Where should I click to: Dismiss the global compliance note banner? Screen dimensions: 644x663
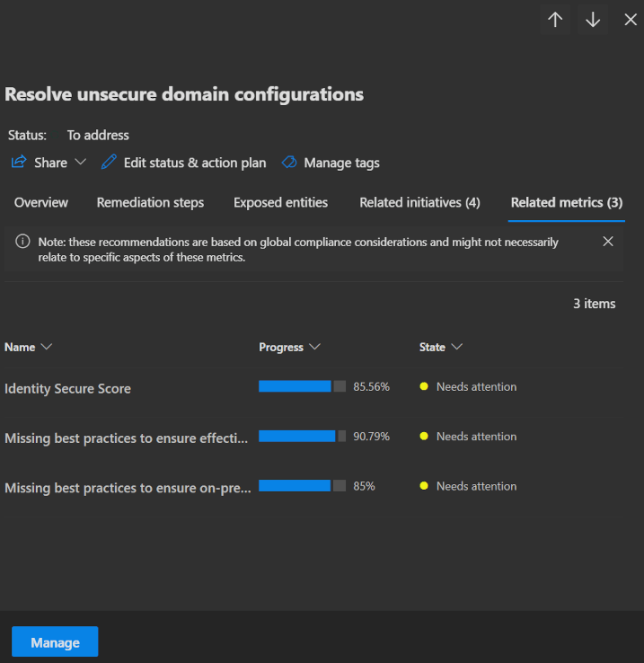point(608,242)
